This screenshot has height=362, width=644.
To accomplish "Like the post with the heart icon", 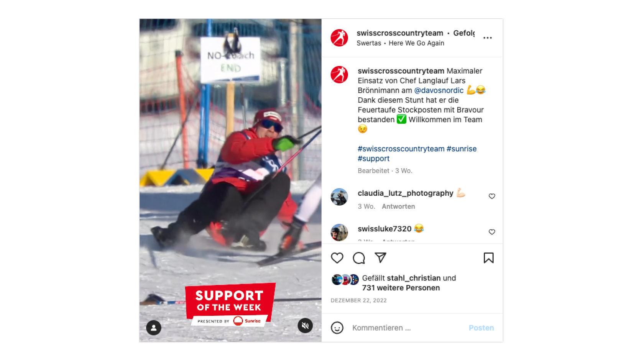I will (x=337, y=258).
